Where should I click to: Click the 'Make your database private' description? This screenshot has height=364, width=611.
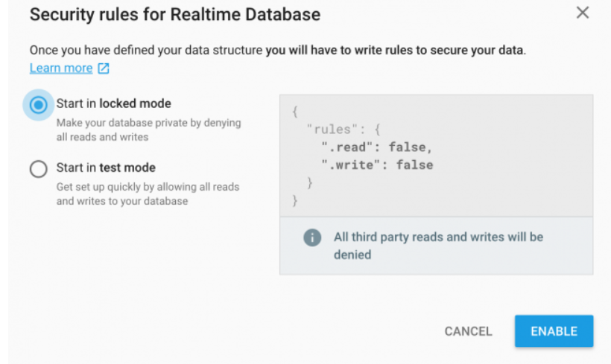coord(148,130)
